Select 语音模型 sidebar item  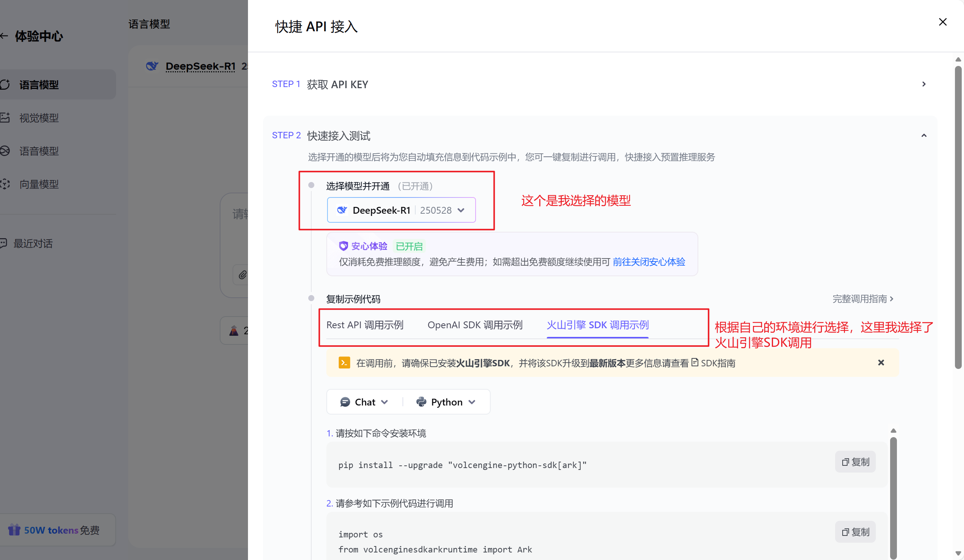(39, 151)
